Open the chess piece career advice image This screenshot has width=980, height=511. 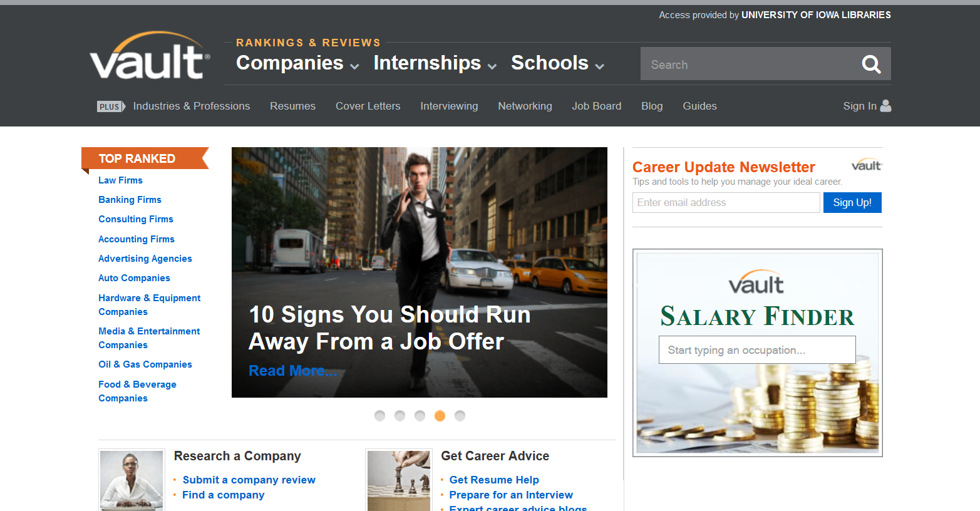click(399, 480)
